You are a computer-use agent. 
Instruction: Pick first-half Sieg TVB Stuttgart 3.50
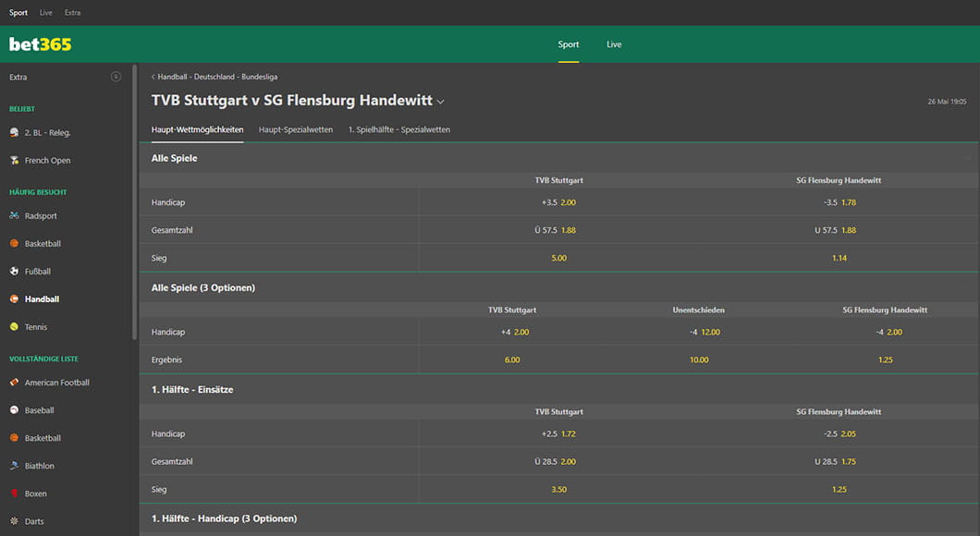coord(558,489)
